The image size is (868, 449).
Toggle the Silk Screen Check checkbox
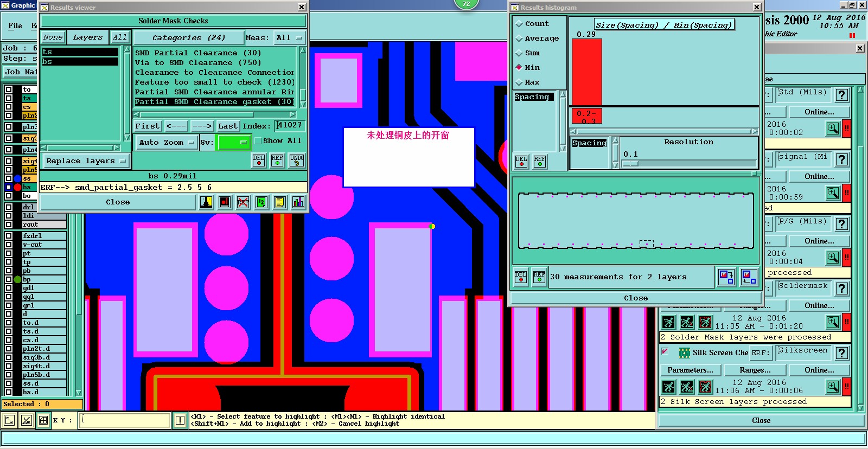665,352
